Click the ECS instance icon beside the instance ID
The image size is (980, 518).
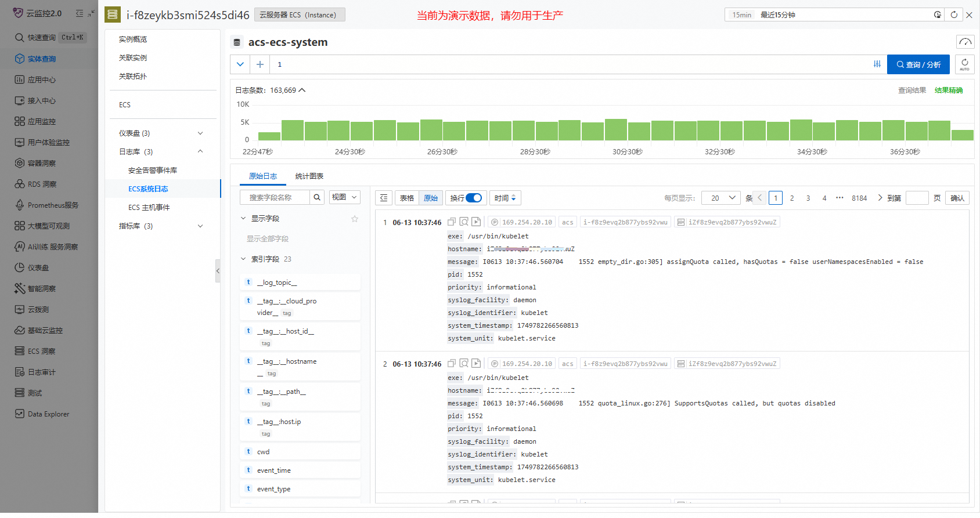click(113, 15)
